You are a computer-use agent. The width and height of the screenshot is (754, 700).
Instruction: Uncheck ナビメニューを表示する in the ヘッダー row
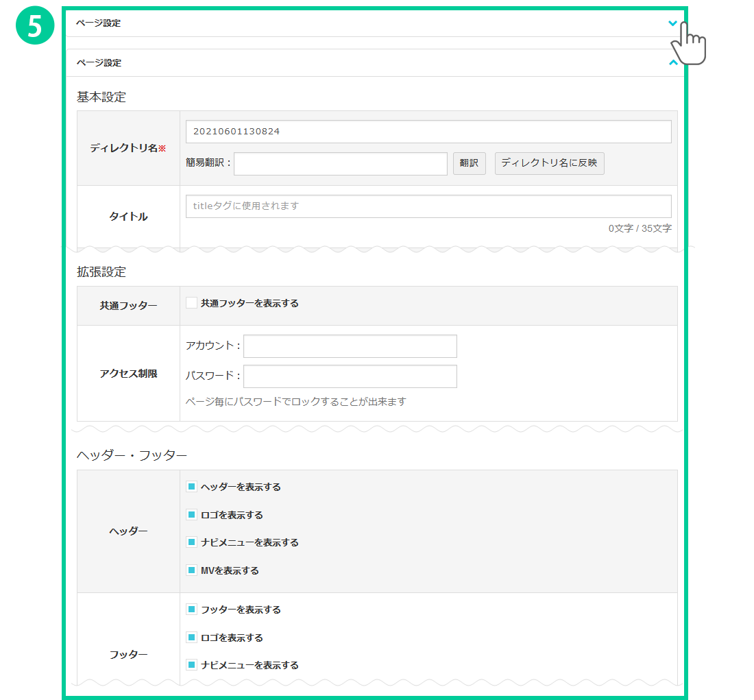192,542
